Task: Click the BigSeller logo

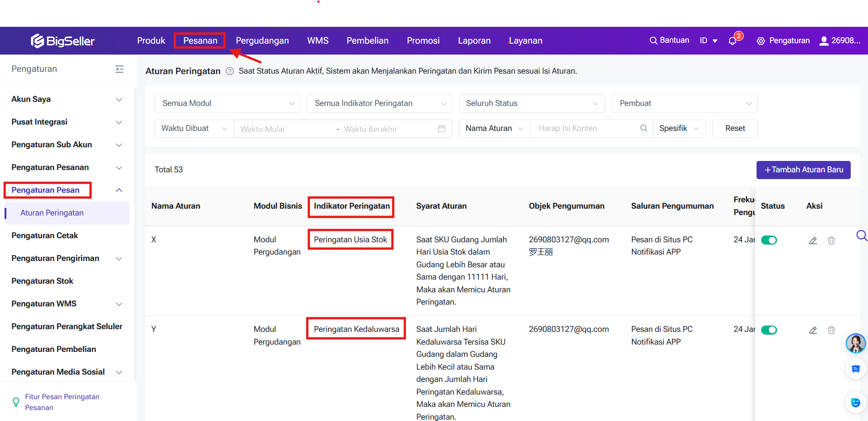Action: [62, 41]
